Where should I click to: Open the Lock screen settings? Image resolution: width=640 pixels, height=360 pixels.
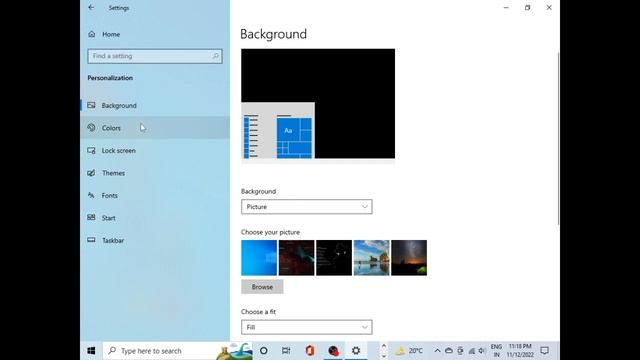[155, 150]
